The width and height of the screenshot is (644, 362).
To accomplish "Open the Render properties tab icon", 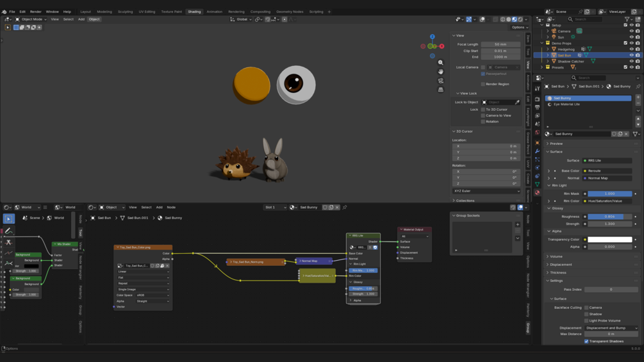I will tap(537, 99).
